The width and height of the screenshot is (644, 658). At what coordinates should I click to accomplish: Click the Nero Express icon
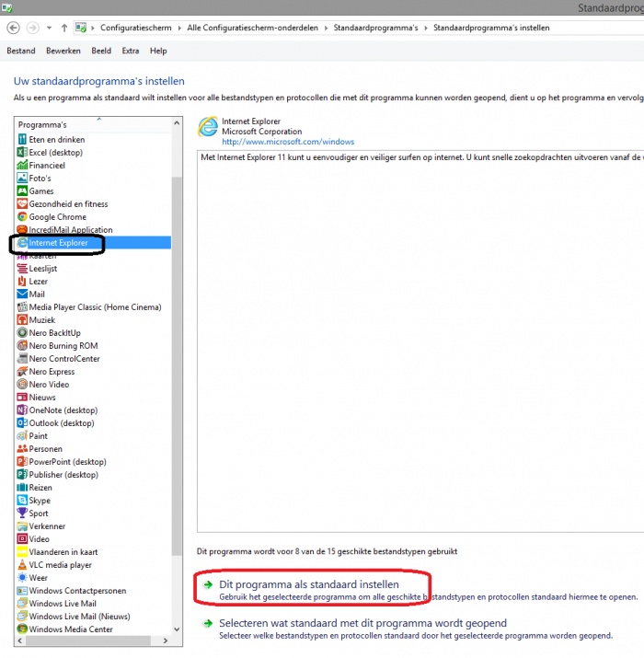pyautogui.click(x=22, y=372)
